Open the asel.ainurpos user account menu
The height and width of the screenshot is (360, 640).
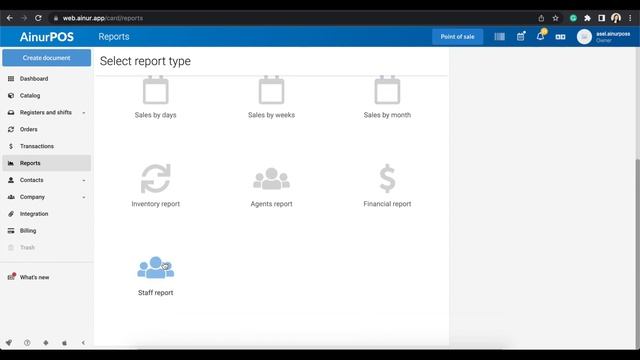pos(604,37)
